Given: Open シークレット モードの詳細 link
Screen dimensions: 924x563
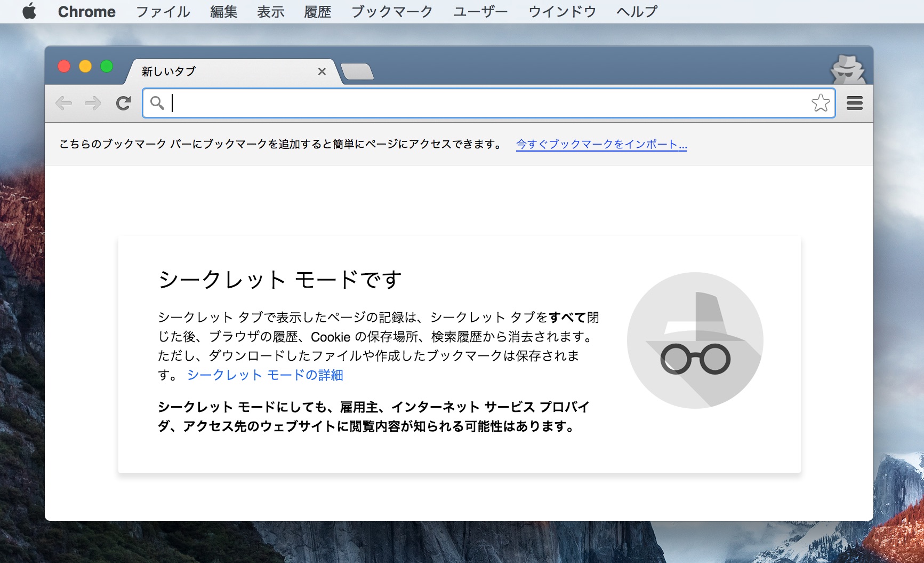Looking at the screenshot, I should (265, 375).
